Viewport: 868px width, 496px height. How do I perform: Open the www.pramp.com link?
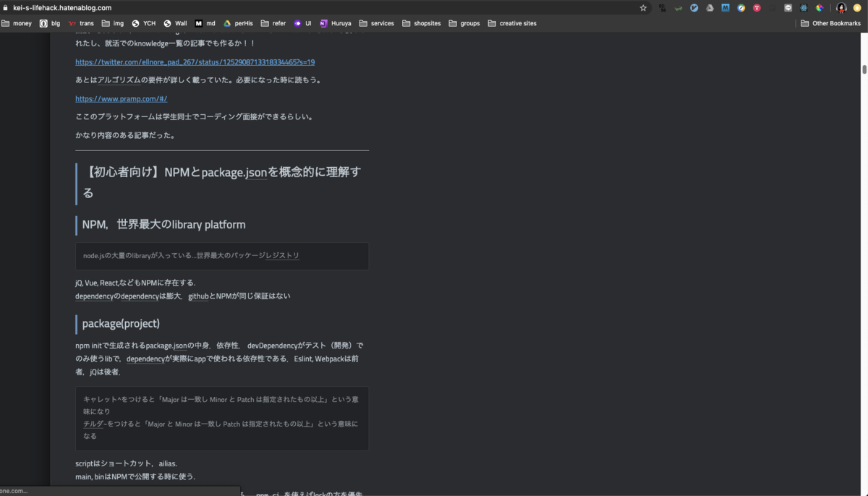[121, 98]
